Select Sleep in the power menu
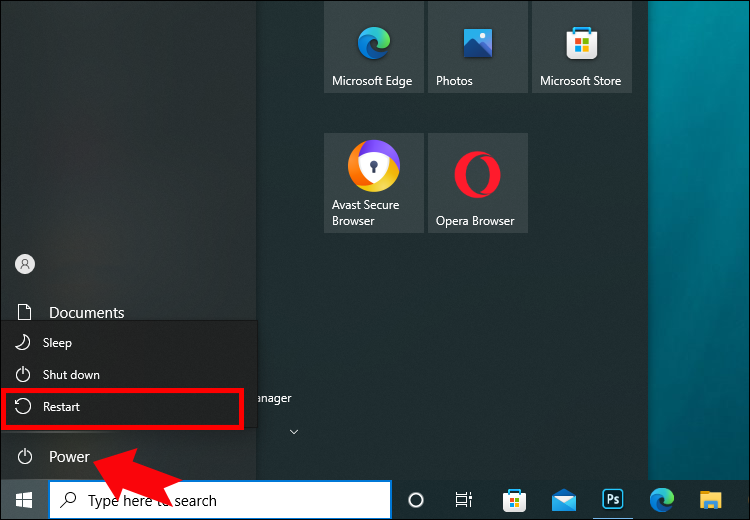This screenshot has height=520, width=750. [129, 343]
